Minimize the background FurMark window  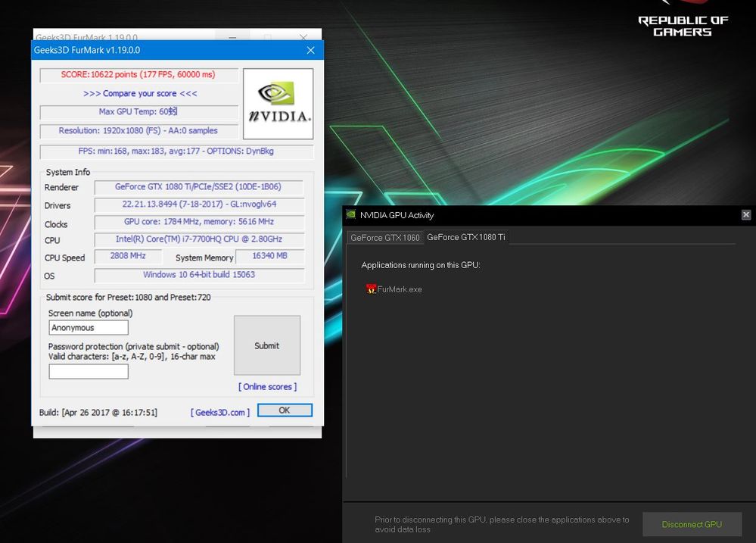(232, 36)
